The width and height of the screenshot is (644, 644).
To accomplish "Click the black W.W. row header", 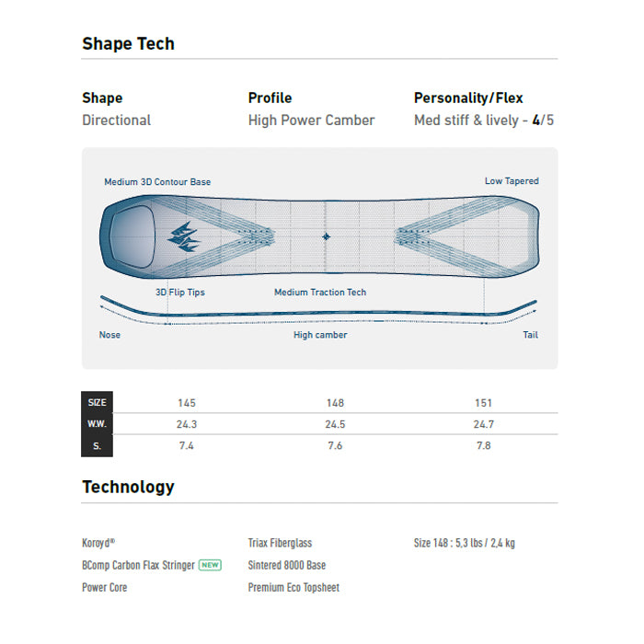I will (97, 424).
